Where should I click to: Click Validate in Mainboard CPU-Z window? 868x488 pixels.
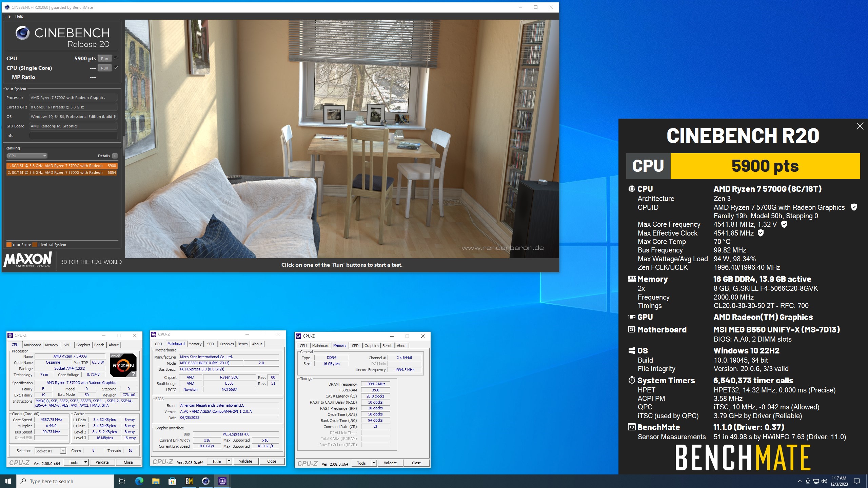(245, 461)
